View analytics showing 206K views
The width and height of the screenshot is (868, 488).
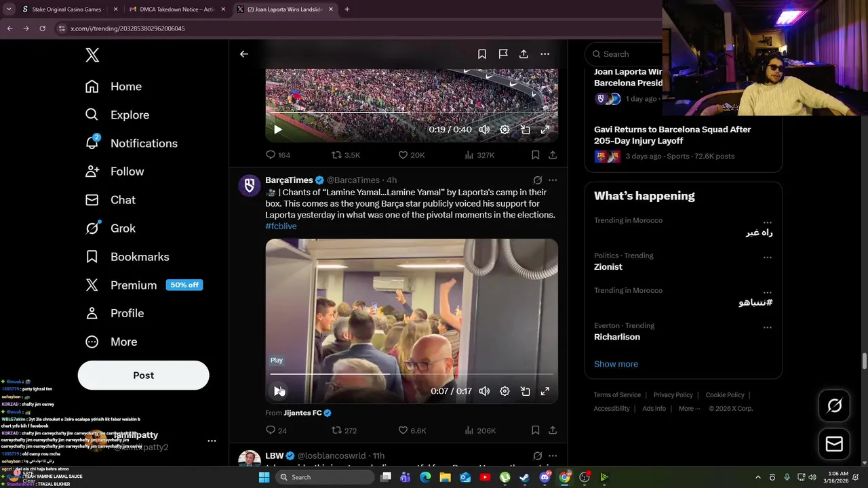[480, 430]
